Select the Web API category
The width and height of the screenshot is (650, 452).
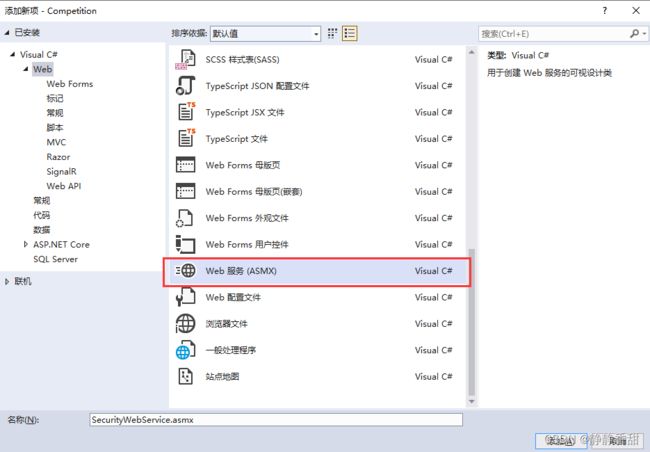point(63,186)
